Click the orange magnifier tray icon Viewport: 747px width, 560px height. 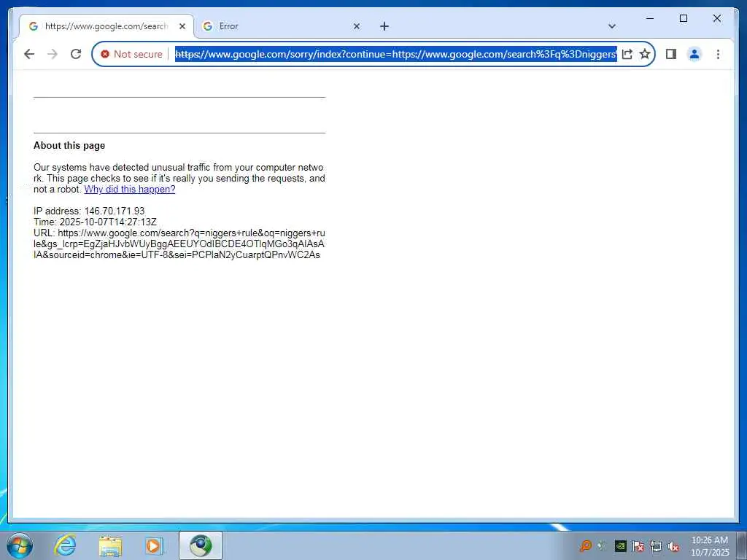(586, 545)
